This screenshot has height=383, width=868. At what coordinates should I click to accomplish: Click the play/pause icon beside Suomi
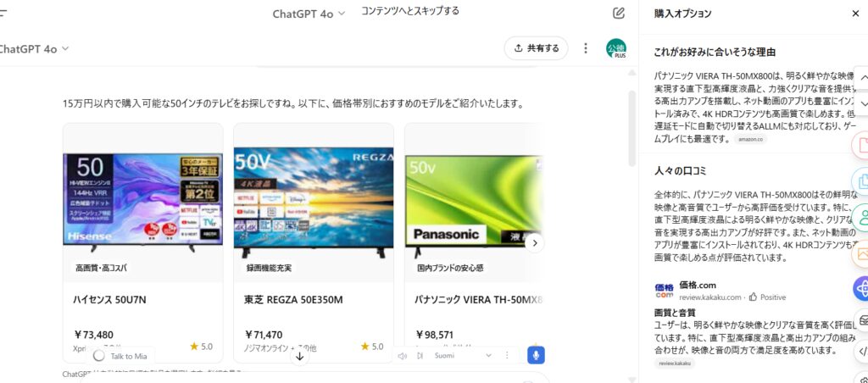point(420,355)
